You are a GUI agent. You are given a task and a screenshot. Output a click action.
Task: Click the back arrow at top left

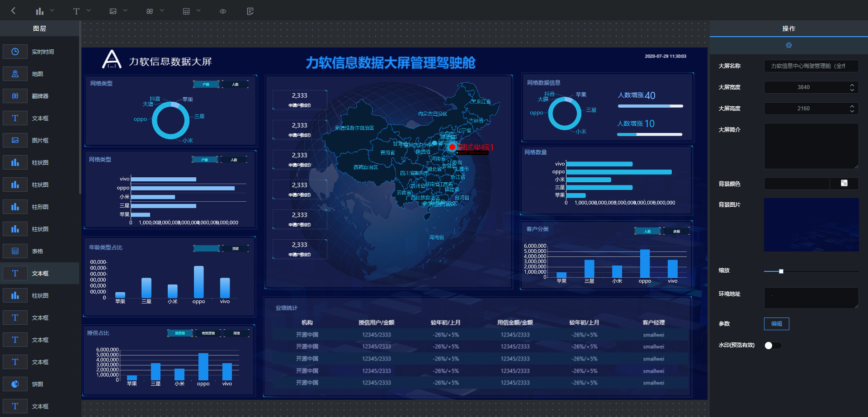pos(14,10)
